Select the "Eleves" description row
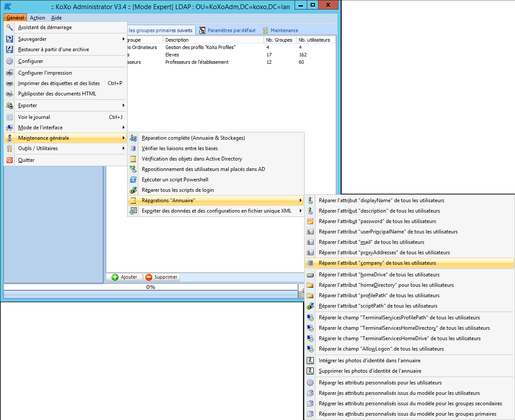This screenshot has width=515, height=420. pyautogui.click(x=172, y=55)
